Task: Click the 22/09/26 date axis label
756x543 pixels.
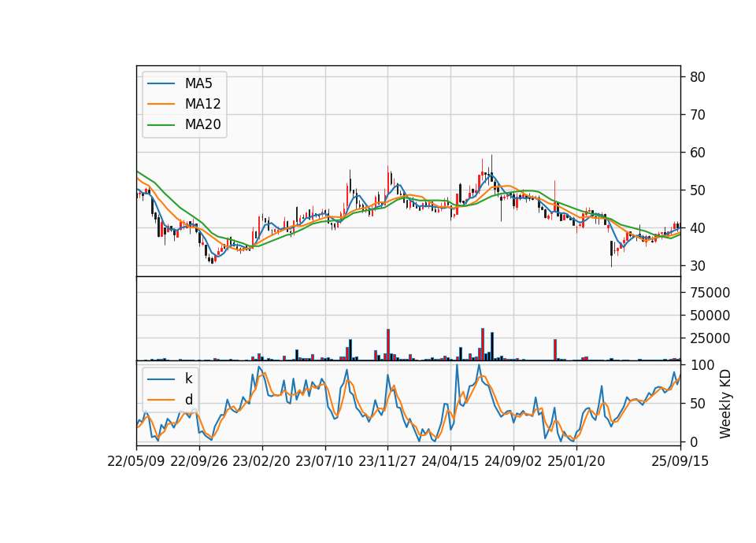Action: click(x=199, y=461)
